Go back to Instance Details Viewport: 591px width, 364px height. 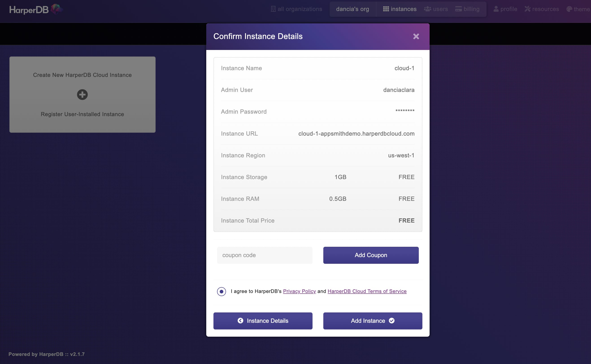(x=263, y=321)
